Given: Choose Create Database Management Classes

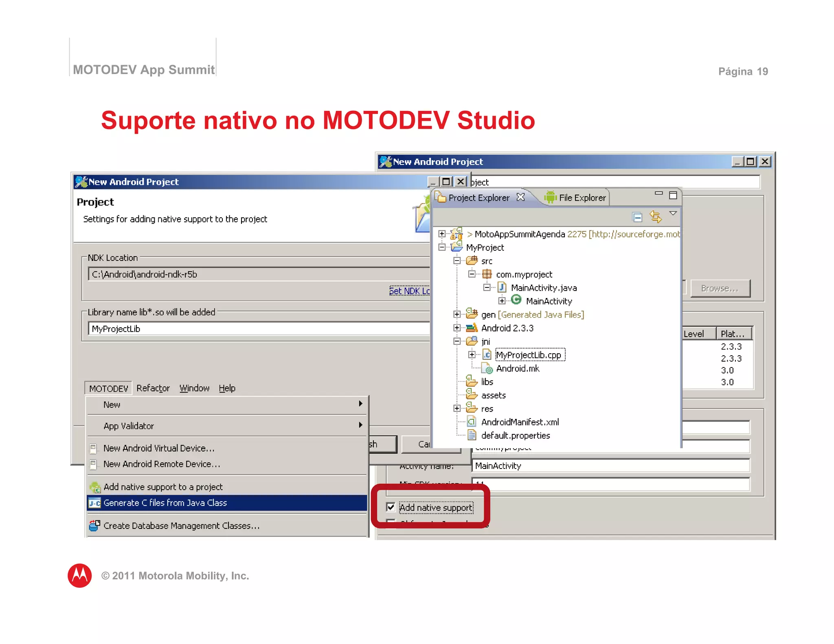Looking at the screenshot, I should [227, 526].
